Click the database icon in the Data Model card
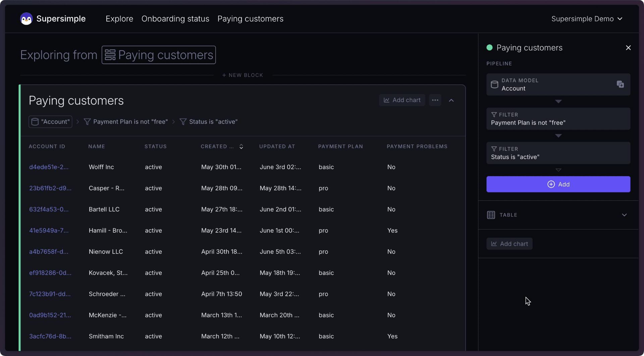This screenshot has height=356, width=644. click(494, 85)
